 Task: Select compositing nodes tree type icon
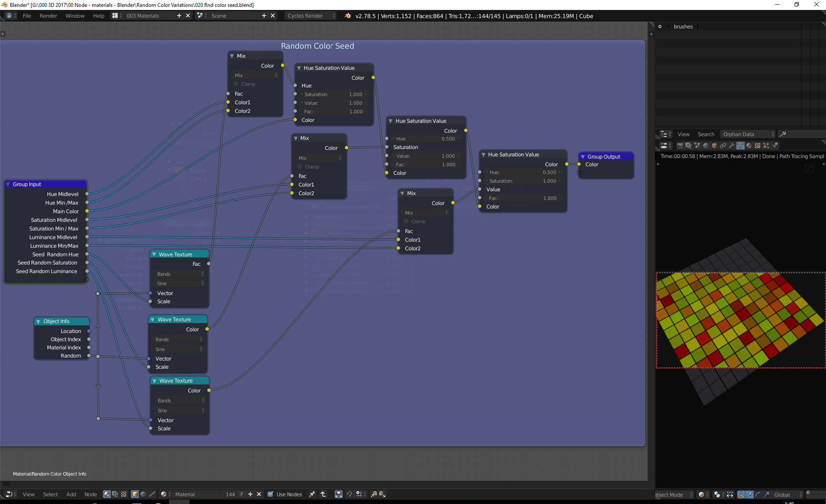pyautogui.click(x=115, y=494)
